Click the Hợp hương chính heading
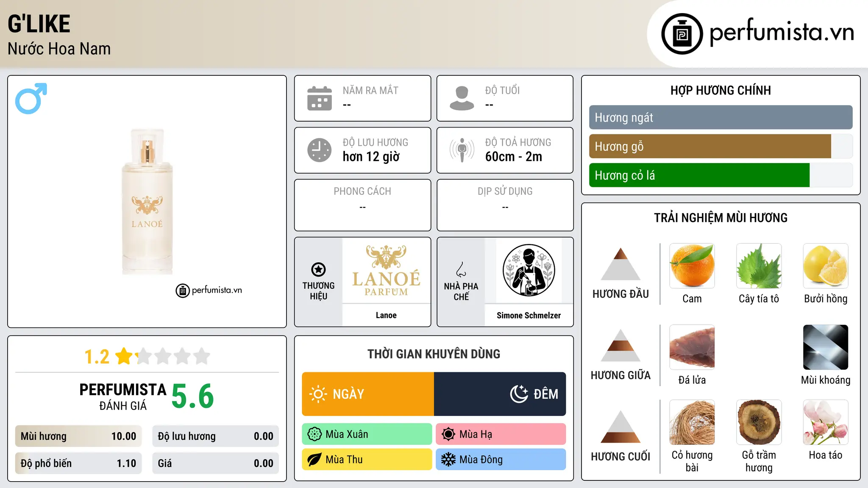The width and height of the screenshot is (868, 488). 721,90
